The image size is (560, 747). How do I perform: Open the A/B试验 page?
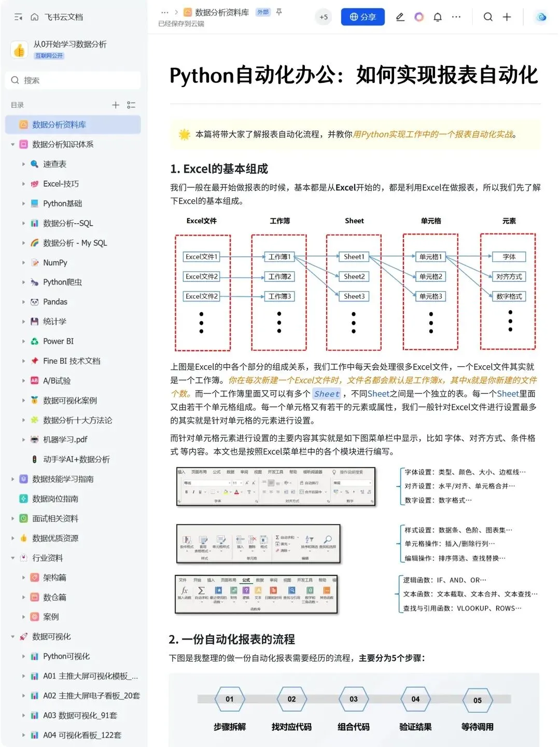(57, 381)
